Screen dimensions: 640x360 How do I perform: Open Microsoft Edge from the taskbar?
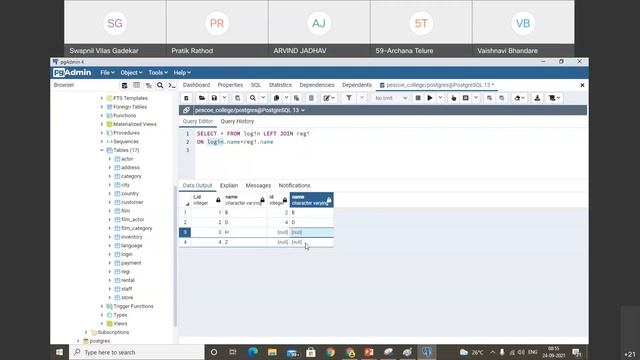point(253,352)
